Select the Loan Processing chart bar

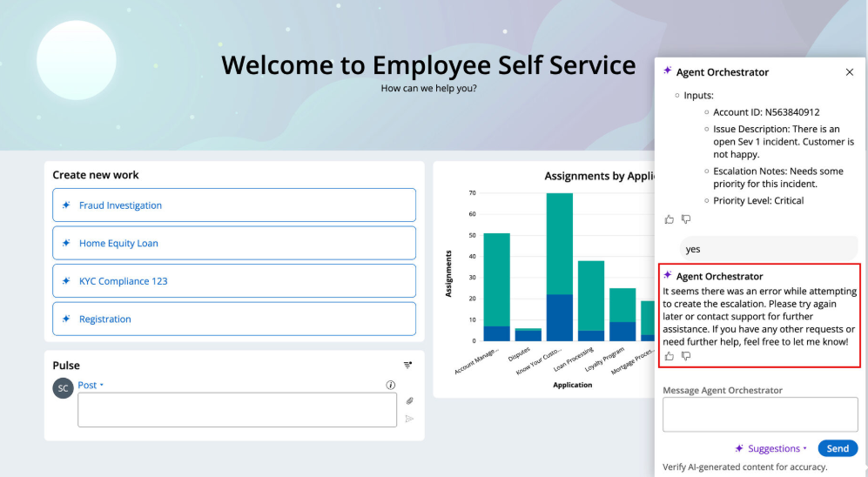[591, 301]
